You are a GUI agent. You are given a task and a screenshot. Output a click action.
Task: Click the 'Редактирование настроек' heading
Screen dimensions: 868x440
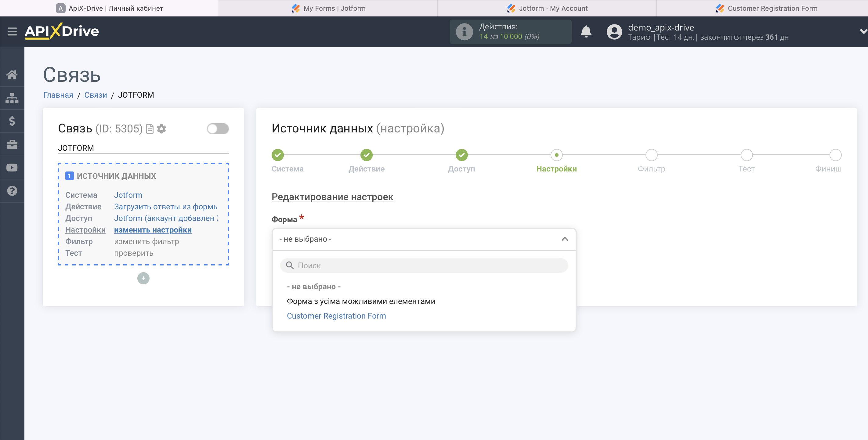[x=332, y=197]
